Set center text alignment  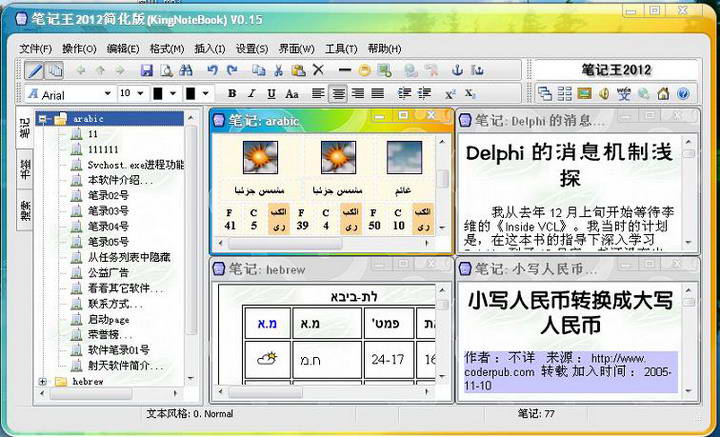pyautogui.click(x=338, y=94)
